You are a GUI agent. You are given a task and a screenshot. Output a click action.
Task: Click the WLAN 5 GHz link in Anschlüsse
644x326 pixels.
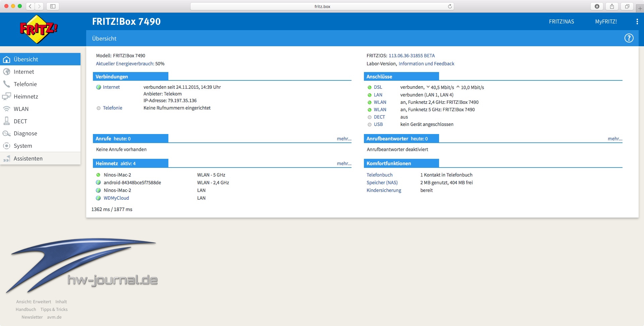[380, 110]
